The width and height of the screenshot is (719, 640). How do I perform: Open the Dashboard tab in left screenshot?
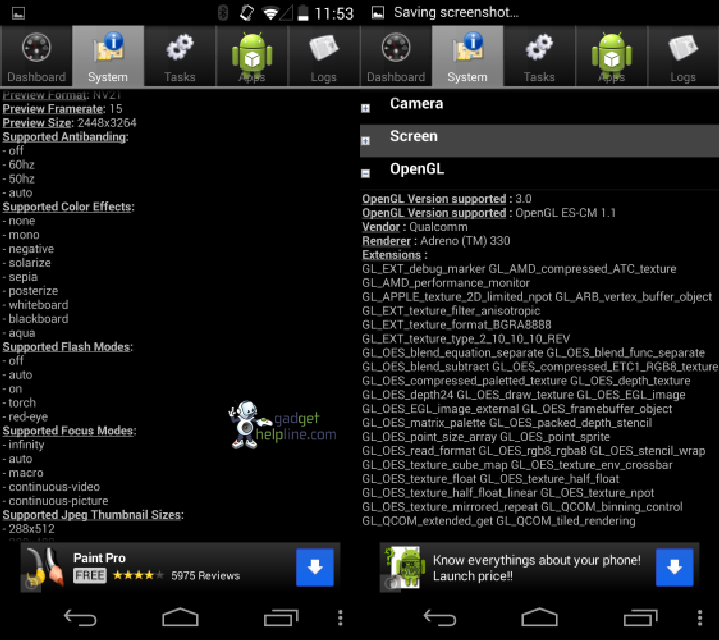[x=36, y=56]
